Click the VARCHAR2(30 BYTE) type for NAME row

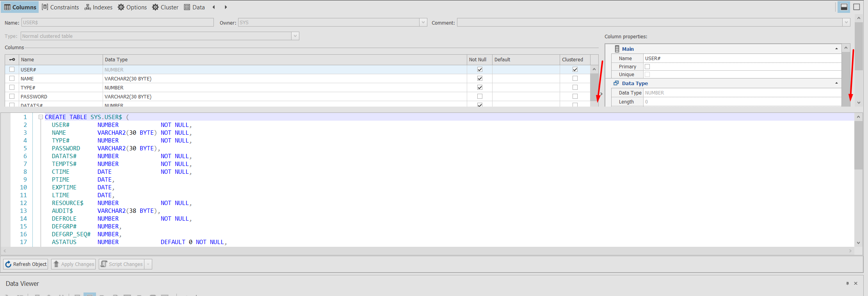point(128,78)
